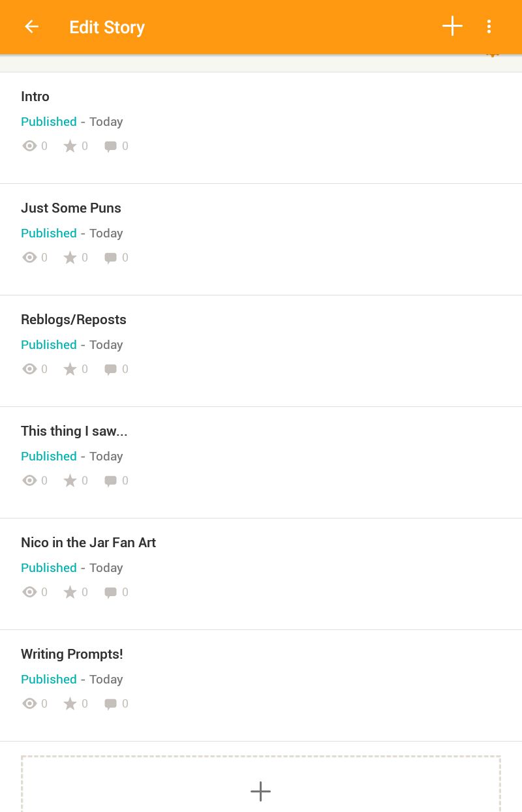Screen dimensions: 522x812
Task: Click the votes star icon under Just Some Puns
Action: 70,258
